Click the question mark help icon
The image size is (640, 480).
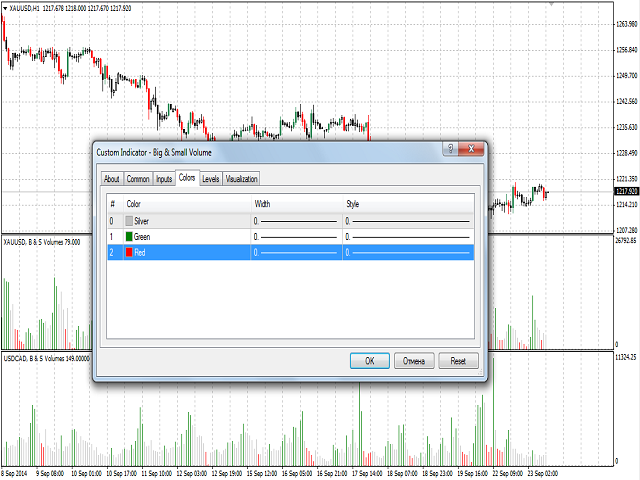coord(452,151)
